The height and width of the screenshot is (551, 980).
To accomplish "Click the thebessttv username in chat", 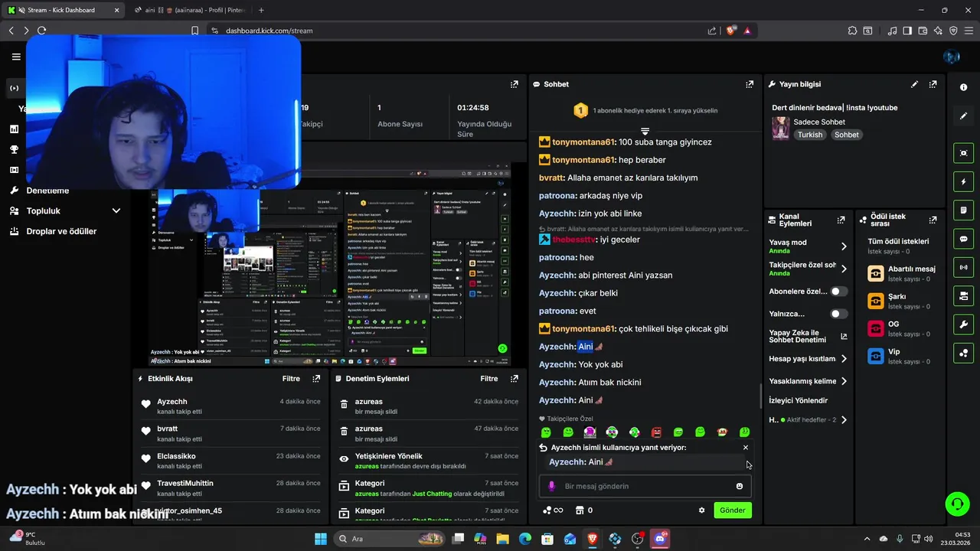I will click(x=574, y=240).
